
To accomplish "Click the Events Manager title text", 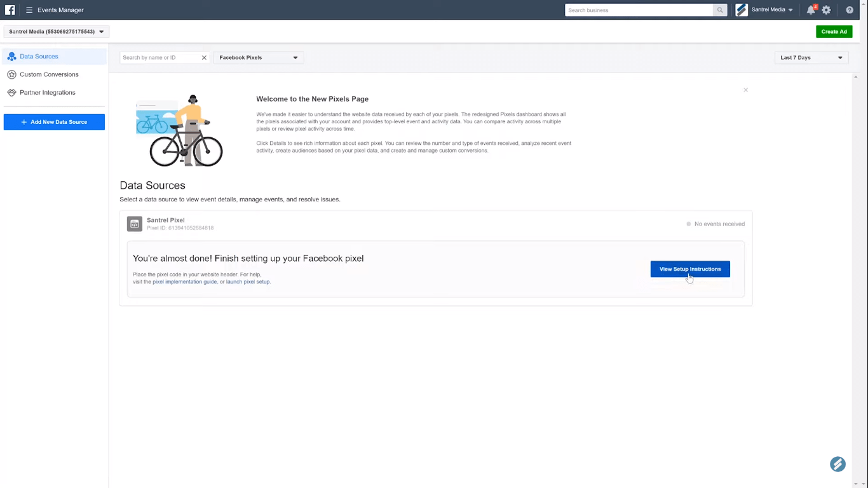I will [x=60, y=10].
